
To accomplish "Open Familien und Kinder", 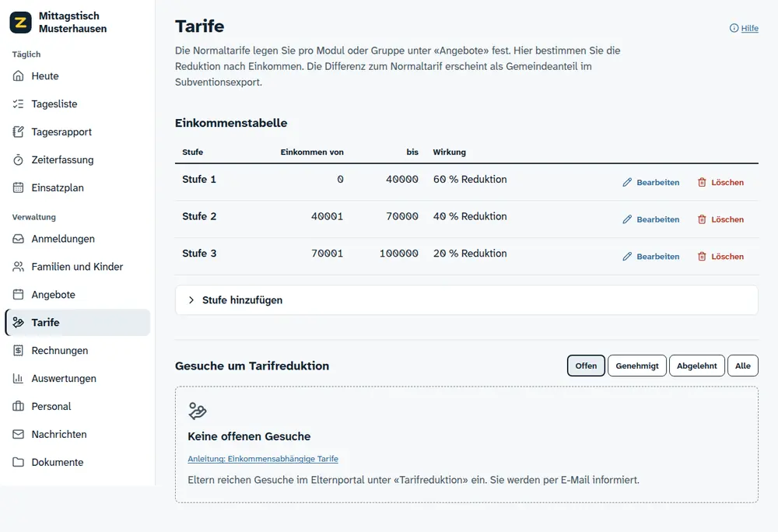I will (77, 267).
